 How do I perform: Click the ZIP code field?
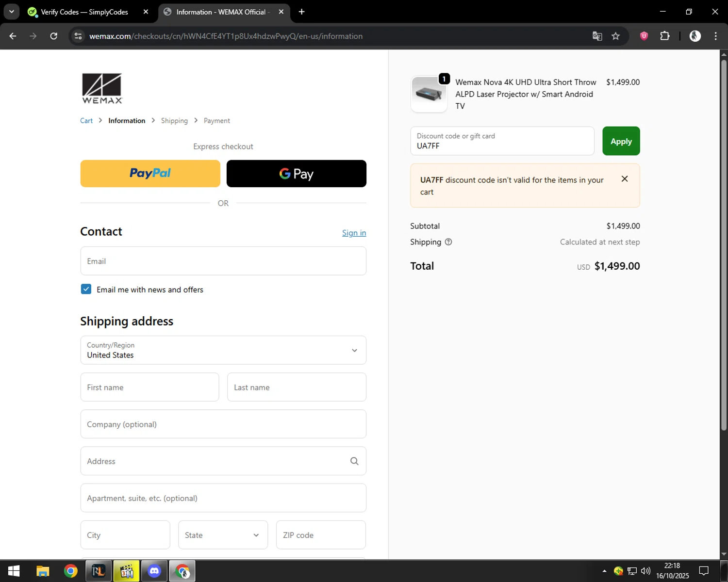coord(321,535)
